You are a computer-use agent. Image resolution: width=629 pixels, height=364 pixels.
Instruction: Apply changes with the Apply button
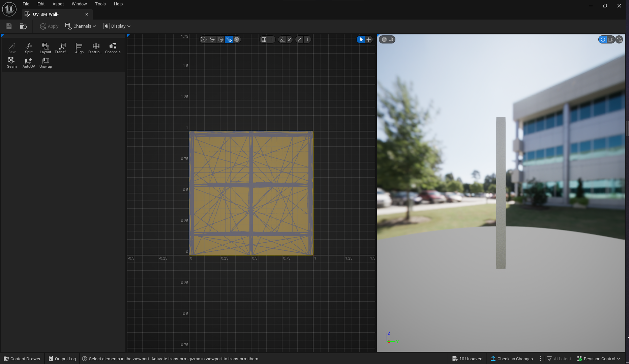(49, 26)
